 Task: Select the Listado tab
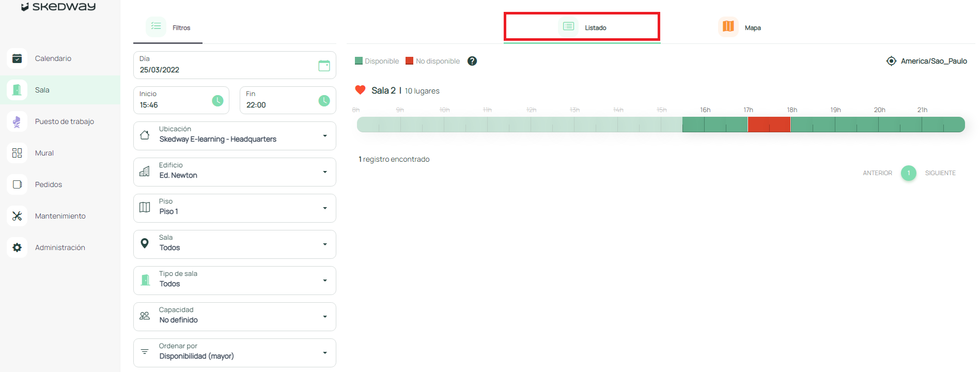coord(582,27)
